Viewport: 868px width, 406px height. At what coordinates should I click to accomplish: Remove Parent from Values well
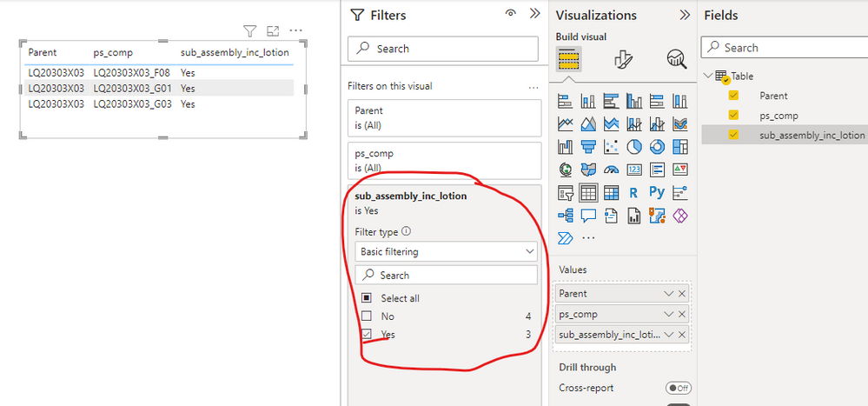(x=682, y=294)
